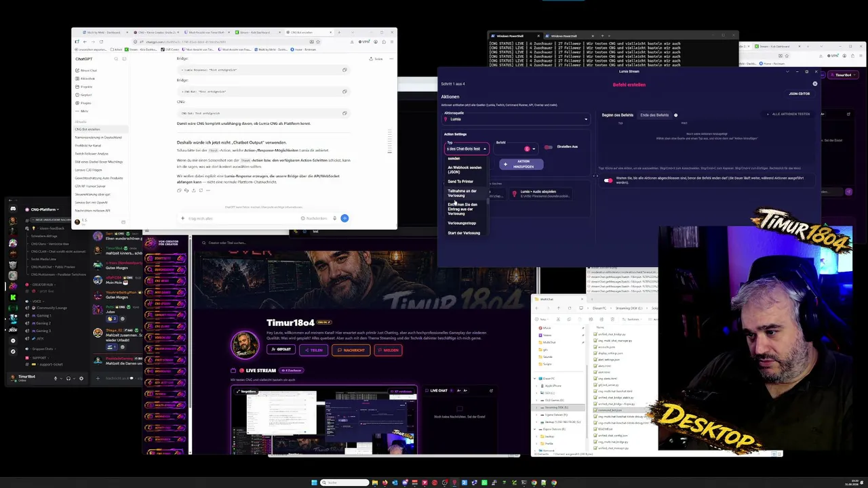Mute the microphone in Discord user panel

[56, 378]
